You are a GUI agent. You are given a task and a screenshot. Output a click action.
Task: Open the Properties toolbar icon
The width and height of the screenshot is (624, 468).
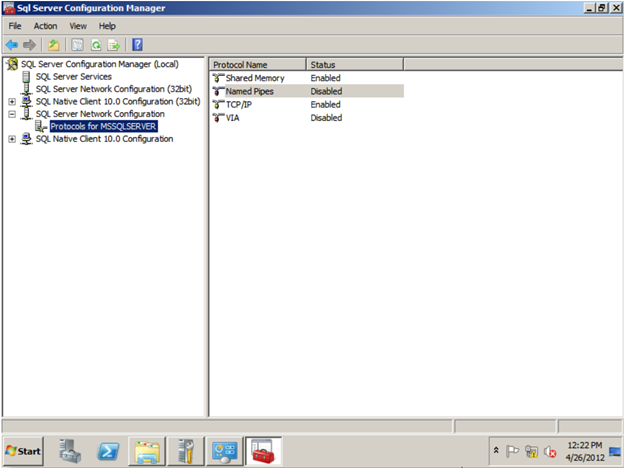[x=77, y=45]
